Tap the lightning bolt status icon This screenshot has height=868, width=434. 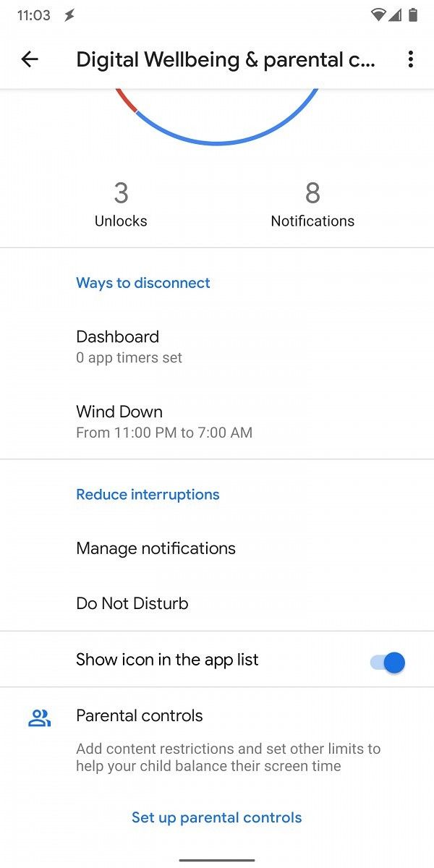pos(69,15)
